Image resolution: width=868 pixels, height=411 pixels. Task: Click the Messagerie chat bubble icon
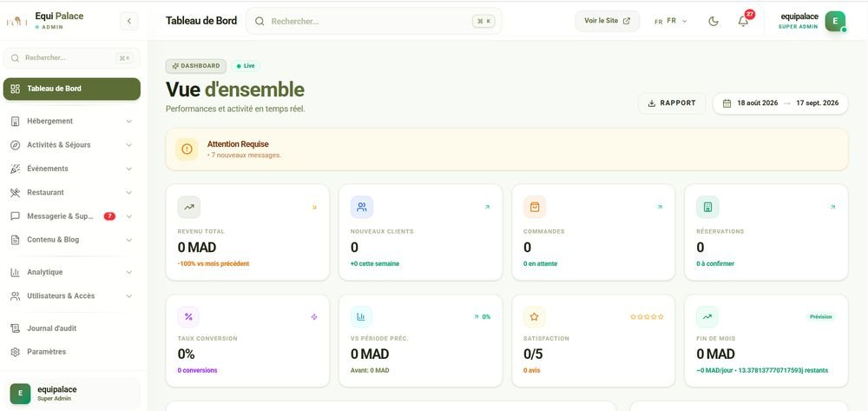click(x=16, y=216)
